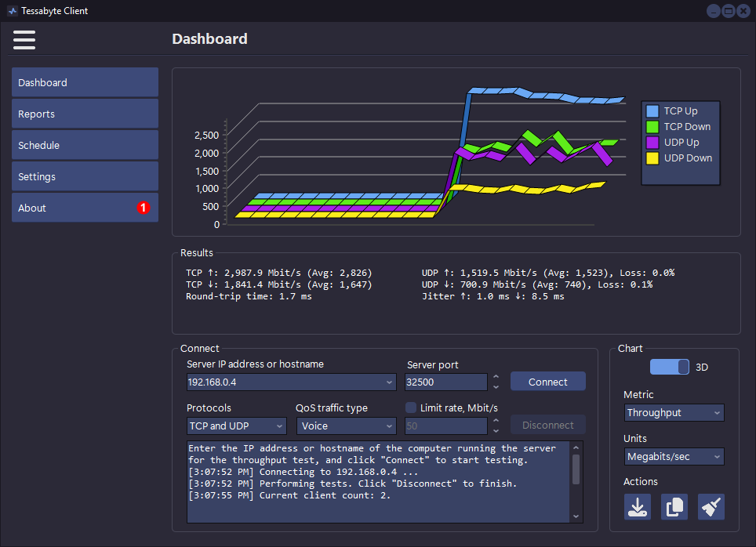Open the hamburger menu icon

point(24,39)
